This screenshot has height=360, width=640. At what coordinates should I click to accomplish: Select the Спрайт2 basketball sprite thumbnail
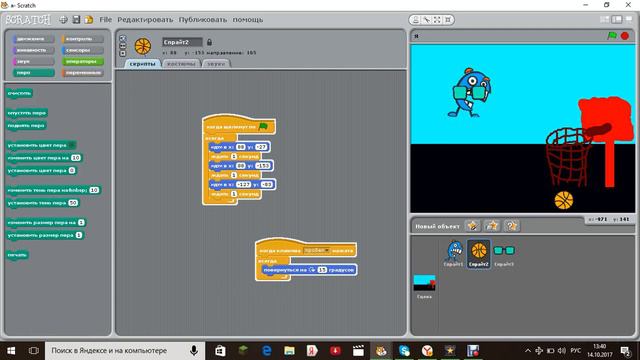click(479, 253)
